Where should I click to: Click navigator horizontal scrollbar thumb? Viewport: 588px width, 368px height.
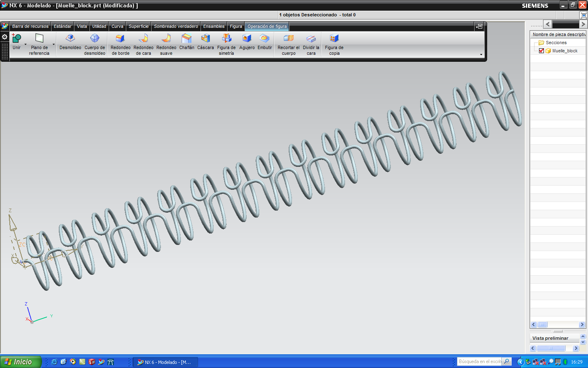[542, 324]
